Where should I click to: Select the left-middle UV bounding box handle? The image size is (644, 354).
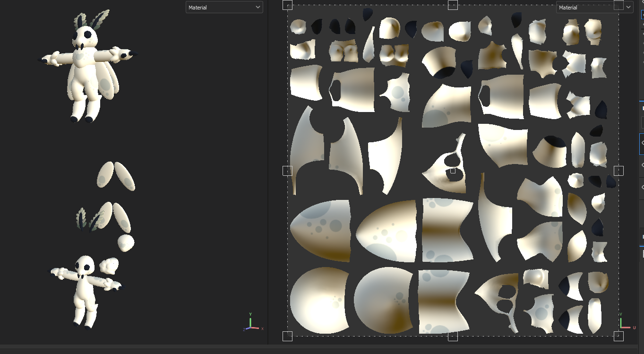point(287,171)
